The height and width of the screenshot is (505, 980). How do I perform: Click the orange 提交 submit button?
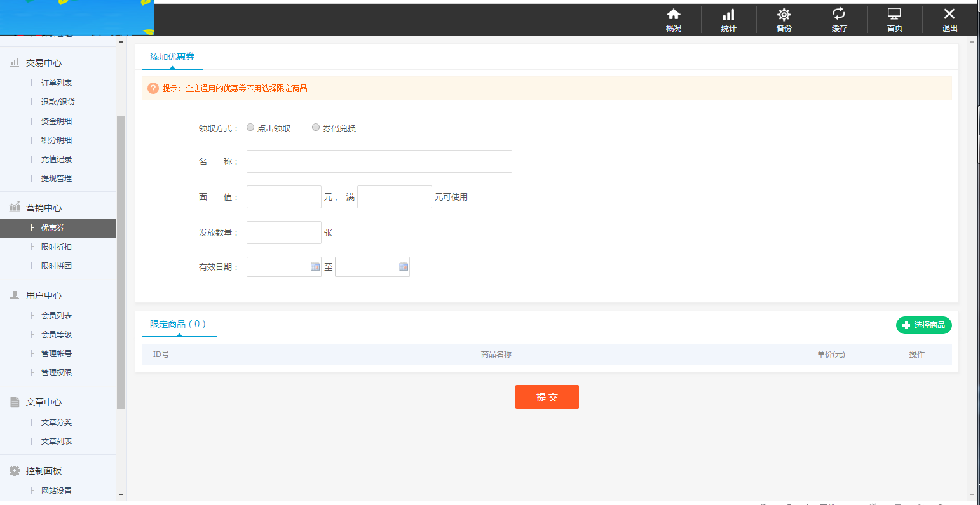tap(547, 396)
